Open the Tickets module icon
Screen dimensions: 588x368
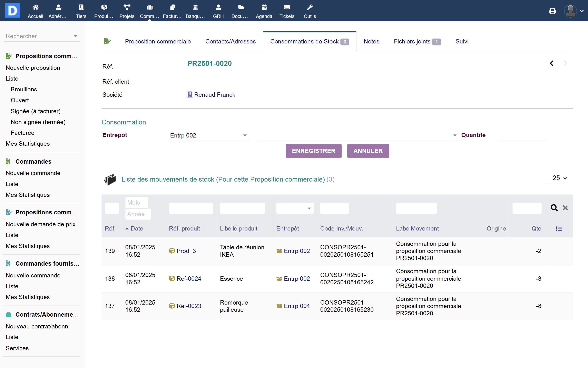tap(287, 8)
